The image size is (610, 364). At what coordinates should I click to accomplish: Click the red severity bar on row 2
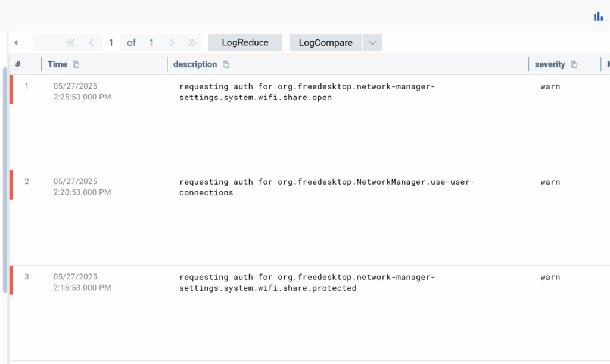(10, 185)
